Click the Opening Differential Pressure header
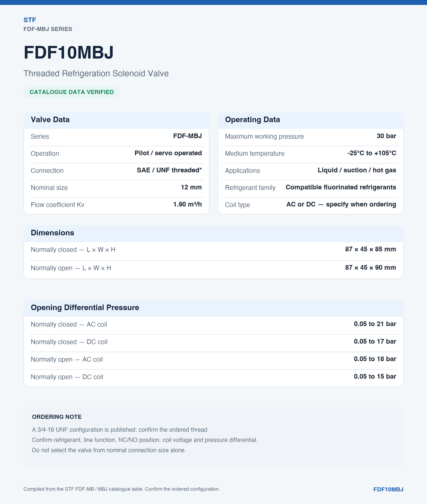Viewport: 427px width, 504px height. [x=85, y=308]
